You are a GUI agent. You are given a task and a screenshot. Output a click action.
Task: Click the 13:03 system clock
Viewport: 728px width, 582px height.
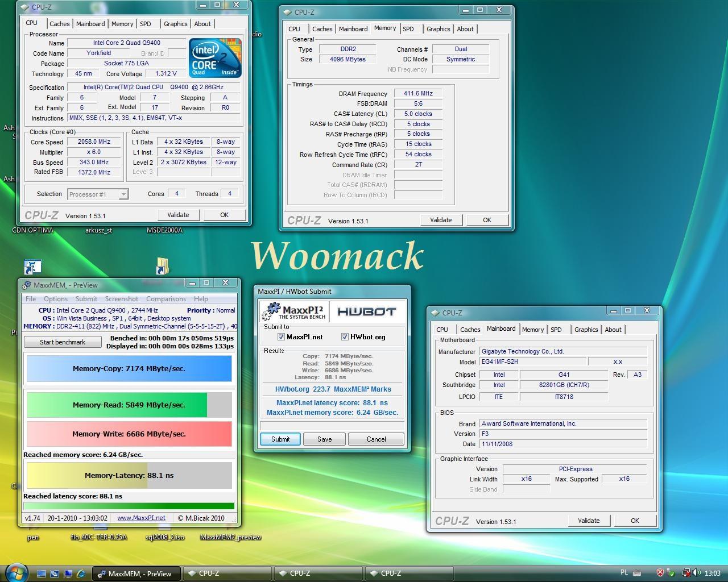click(x=712, y=573)
